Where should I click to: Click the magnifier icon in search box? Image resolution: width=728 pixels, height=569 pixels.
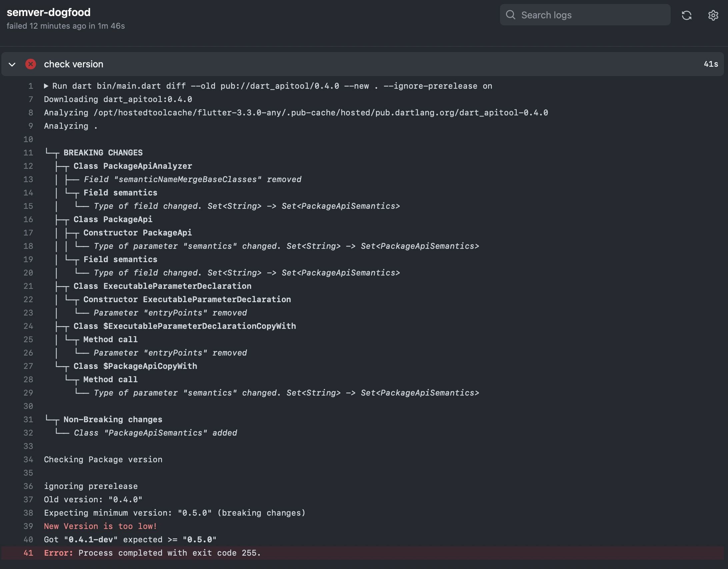pos(510,15)
